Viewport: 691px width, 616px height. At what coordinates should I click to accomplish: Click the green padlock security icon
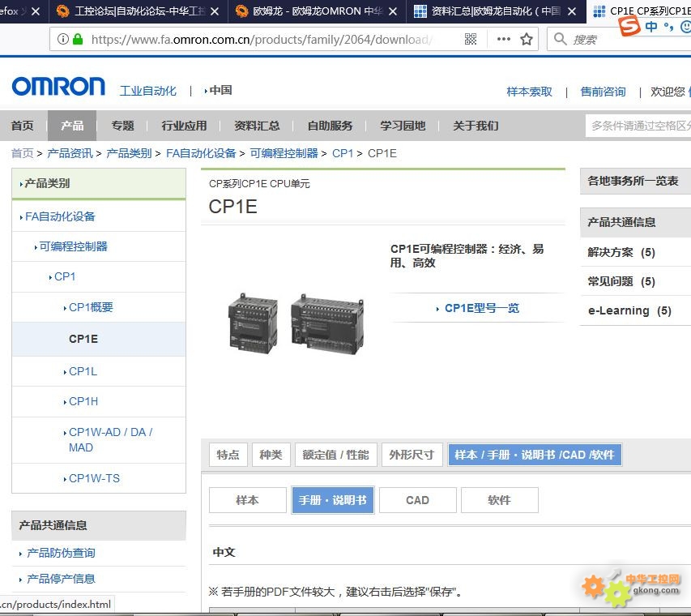click(x=78, y=39)
